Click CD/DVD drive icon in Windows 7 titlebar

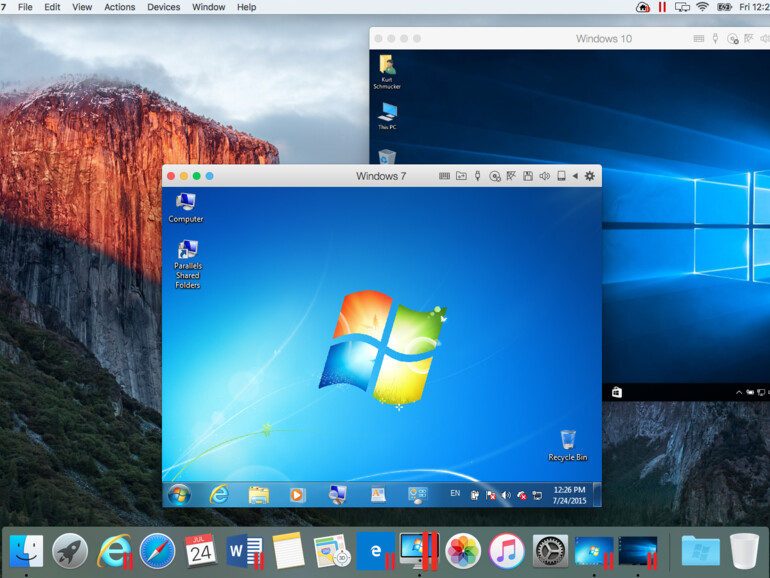(x=495, y=176)
